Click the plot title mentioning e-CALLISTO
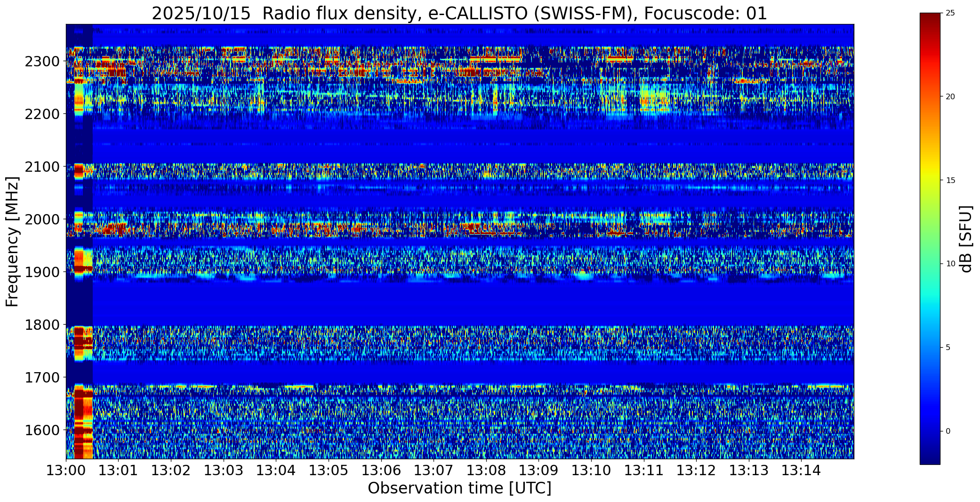This screenshot has width=980, height=502. [459, 13]
